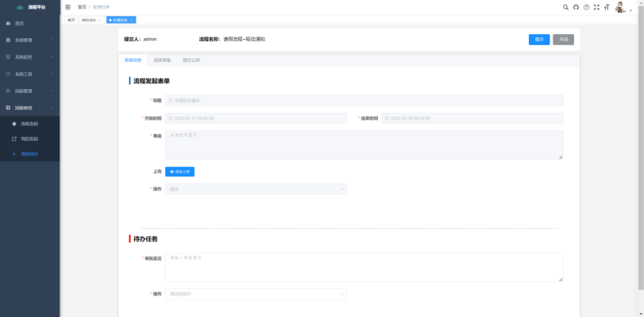644x317 pixels.
Task: Open the 操作 dropdown showing 提交
Action: click(x=256, y=189)
